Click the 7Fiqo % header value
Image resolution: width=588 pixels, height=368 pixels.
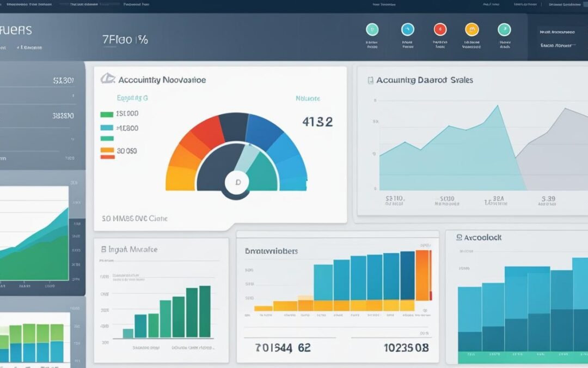pos(125,40)
